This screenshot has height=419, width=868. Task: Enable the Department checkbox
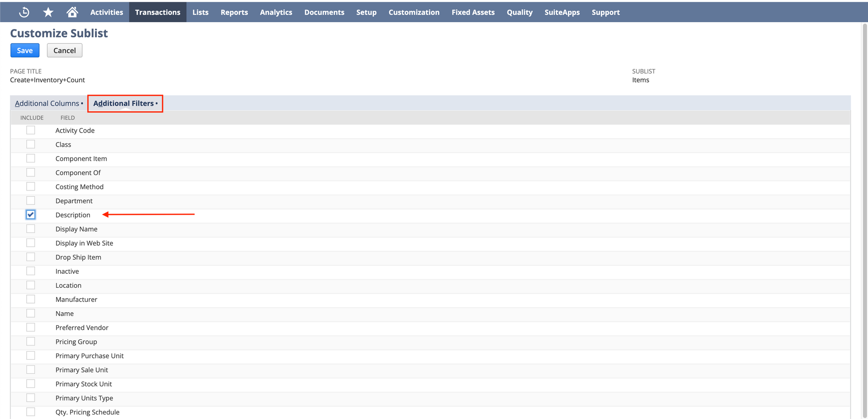pyautogui.click(x=31, y=200)
